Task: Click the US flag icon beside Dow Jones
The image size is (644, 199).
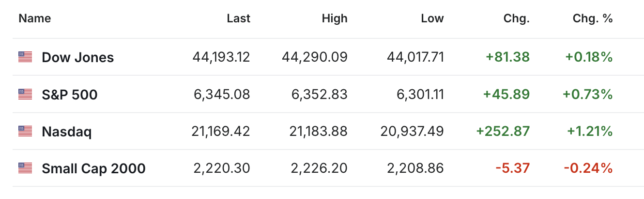Action: 25,57
